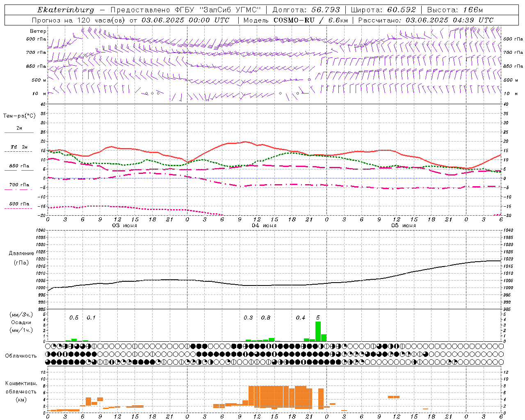Click the '(мм/3ч.)' precipitation unit label
Screen dimensions: 525x420
21,315
